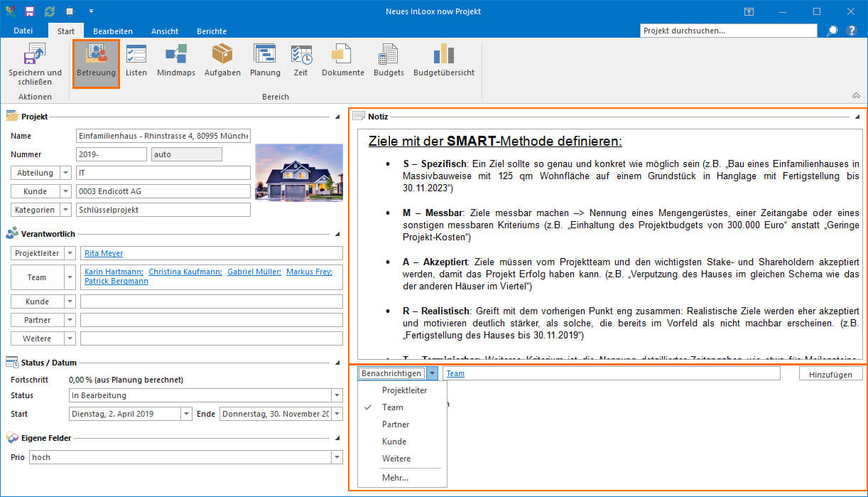Click the green refresh icon in title bar
868x497 pixels.
point(50,12)
